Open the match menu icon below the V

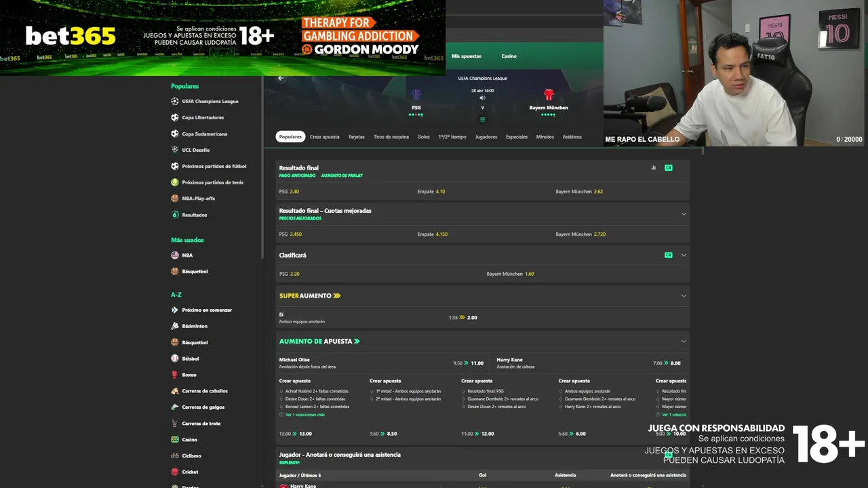point(482,119)
